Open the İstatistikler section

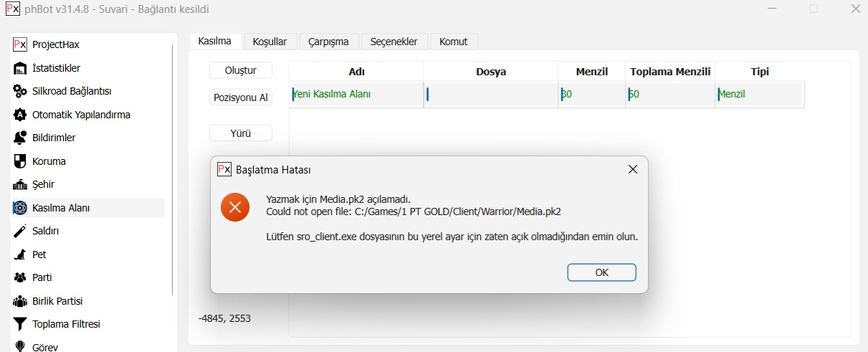[89, 68]
